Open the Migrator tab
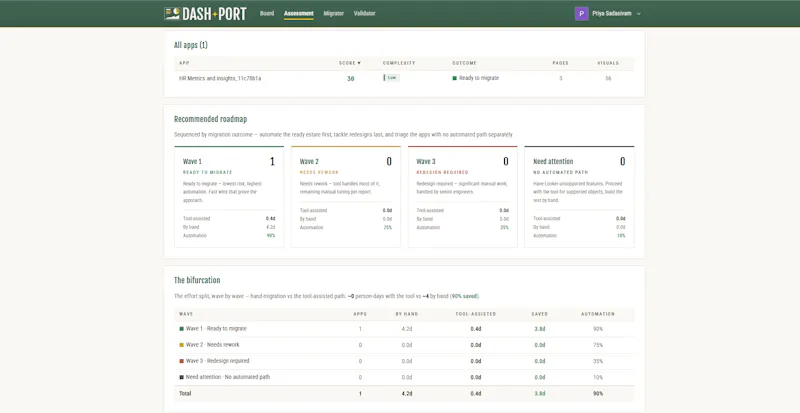This screenshot has width=800, height=413. click(x=333, y=13)
